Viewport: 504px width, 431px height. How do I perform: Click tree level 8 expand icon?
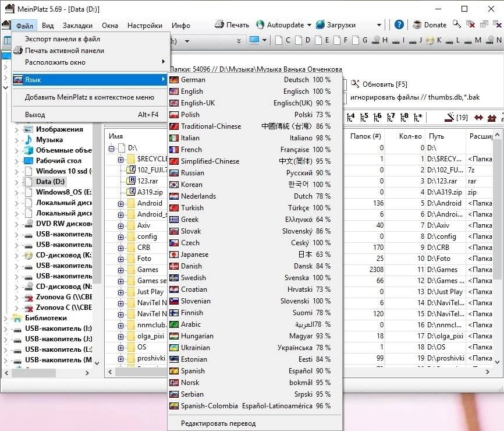(x=404, y=118)
